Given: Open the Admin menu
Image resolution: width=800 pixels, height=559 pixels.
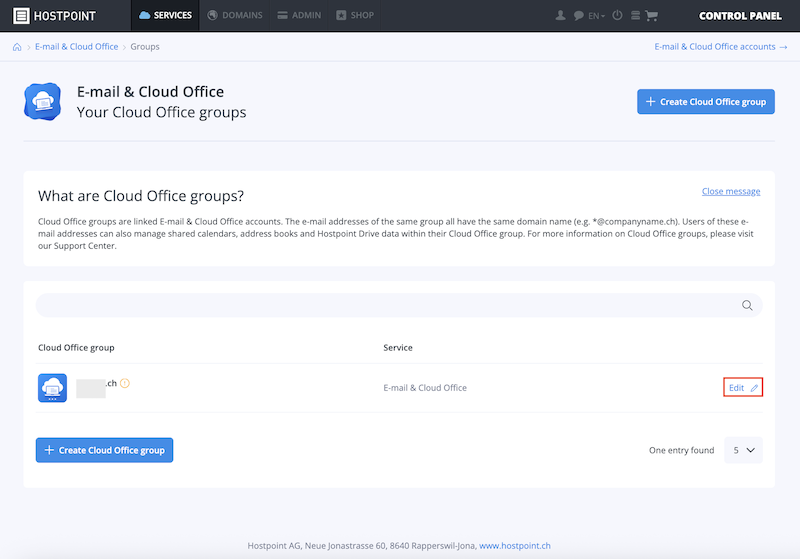Looking at the screenshot, I should [299, 15].
